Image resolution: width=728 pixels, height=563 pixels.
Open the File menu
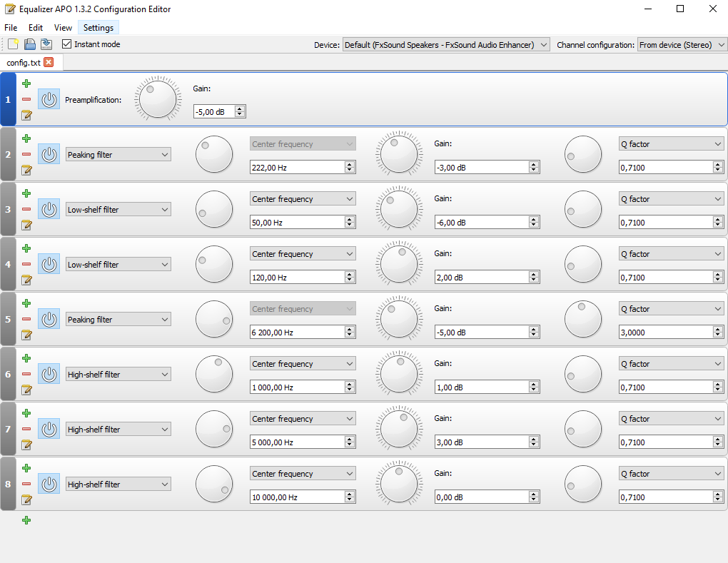11,27
